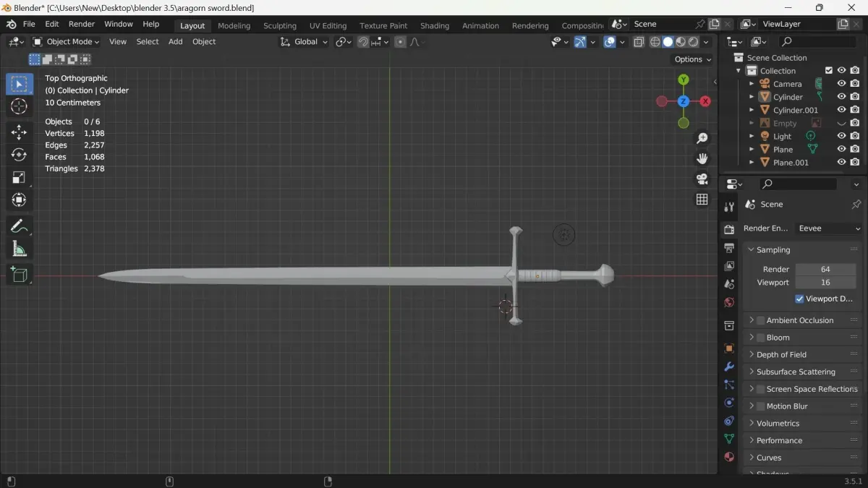Hide Cylinder in viewport
The height and width of the screenshot is (488, 868).
[841, 97]
